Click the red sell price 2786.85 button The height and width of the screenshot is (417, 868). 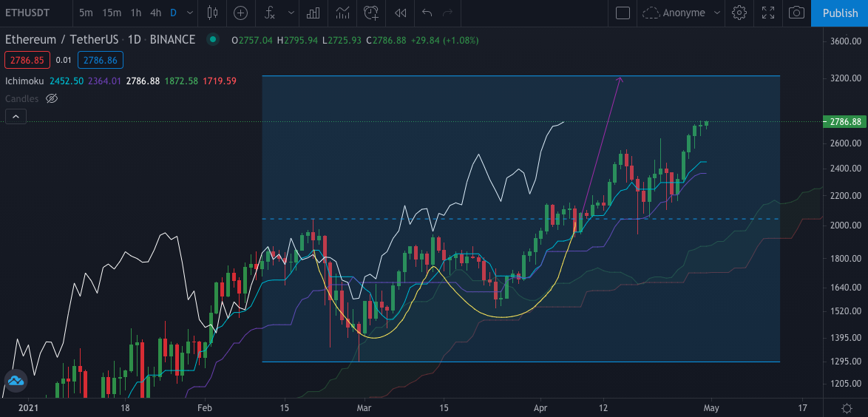pos(27,60)
